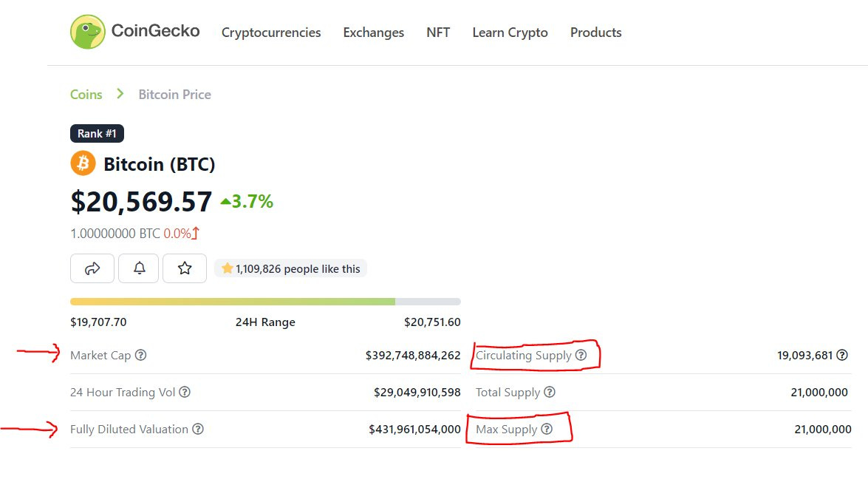Click the 1,109,826 people like this badge
The image size is (868, 485).
pos(290,269)
